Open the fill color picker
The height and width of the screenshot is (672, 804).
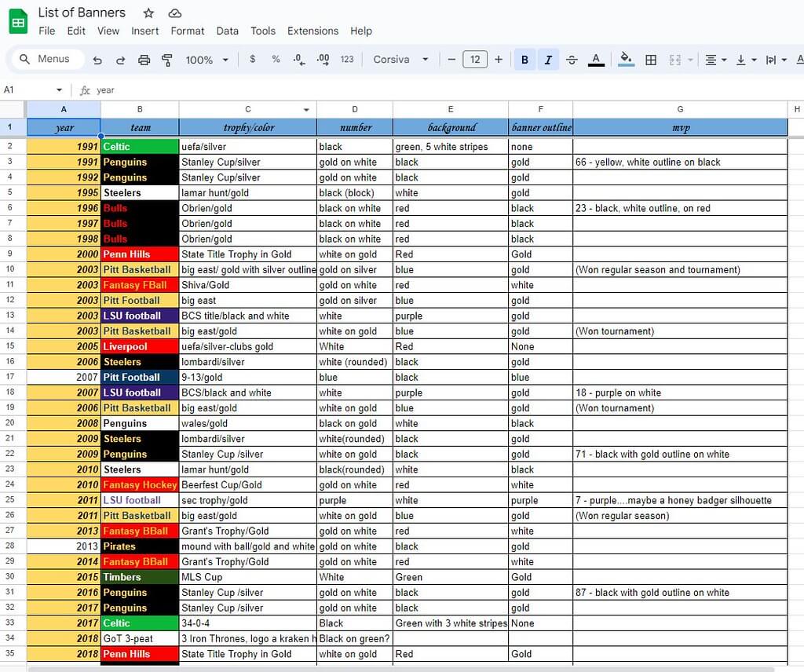coord(626,60)
